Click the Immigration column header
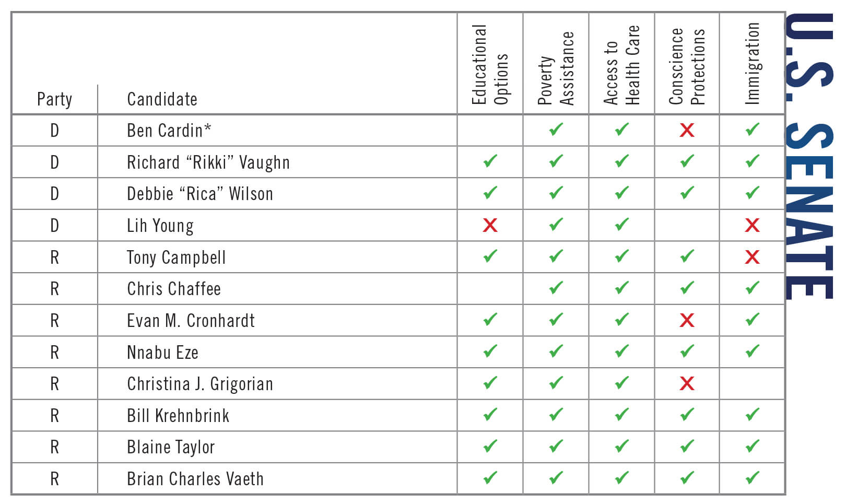Viewport: 846px width, 504px height. click(752, 64)
